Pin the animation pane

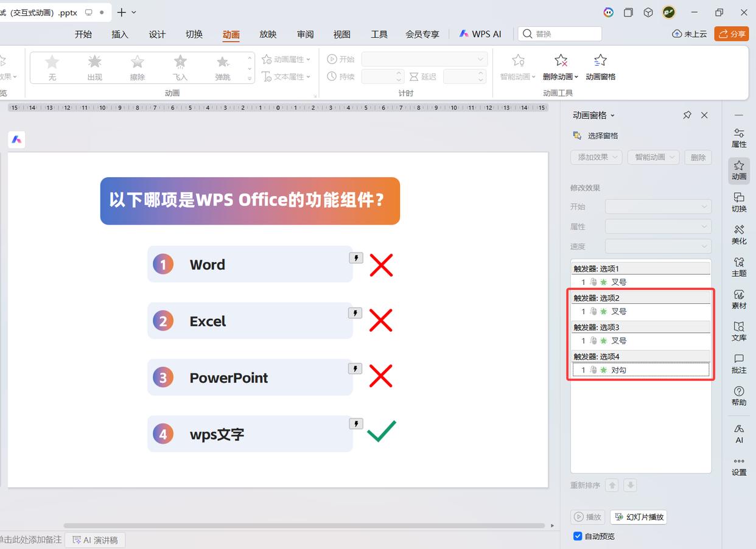point(687,115)
